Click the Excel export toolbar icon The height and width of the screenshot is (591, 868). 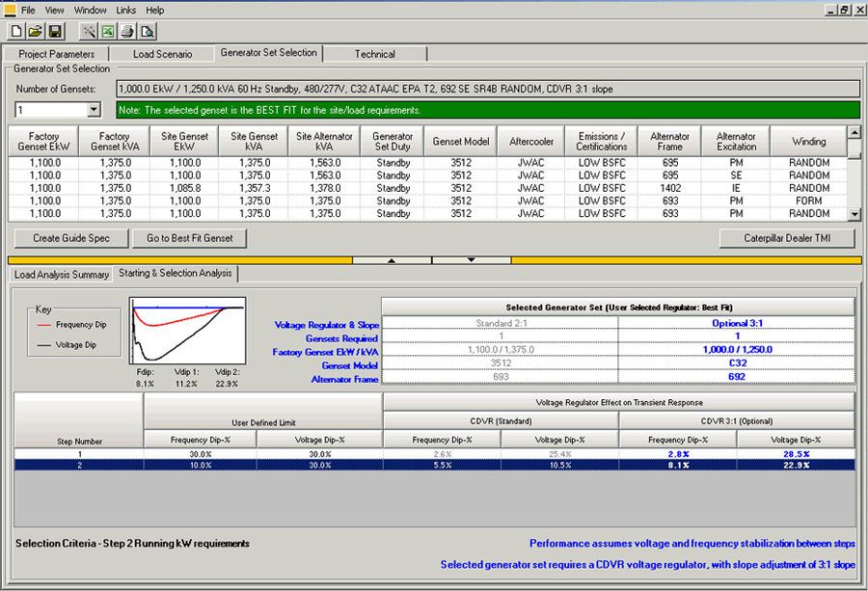click(x=108, y=32)
